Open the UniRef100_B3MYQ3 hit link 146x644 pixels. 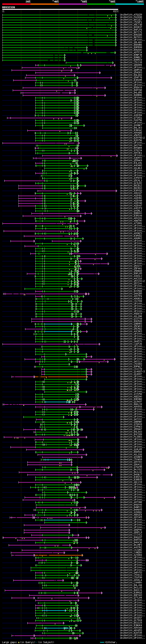[x=131, y=191]
